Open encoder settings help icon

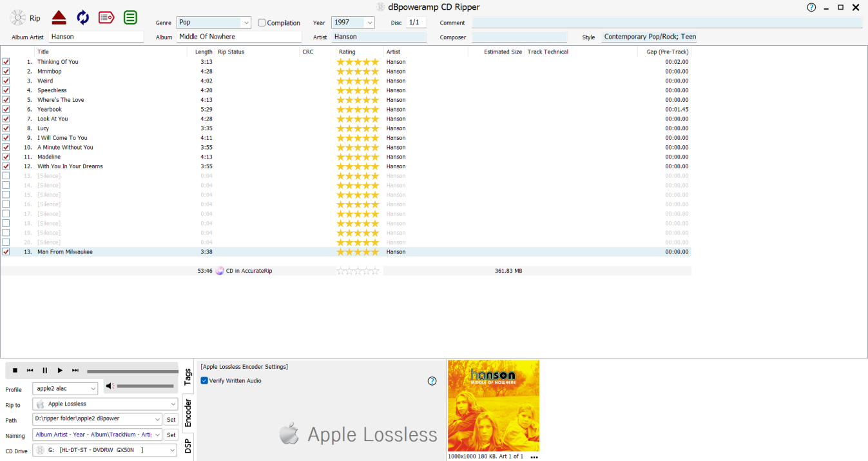pos(432,381)
